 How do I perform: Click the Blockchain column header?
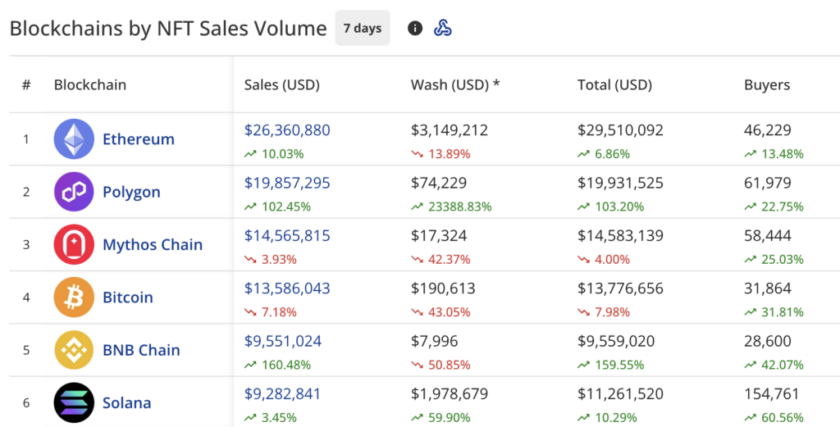pos(90,85)
